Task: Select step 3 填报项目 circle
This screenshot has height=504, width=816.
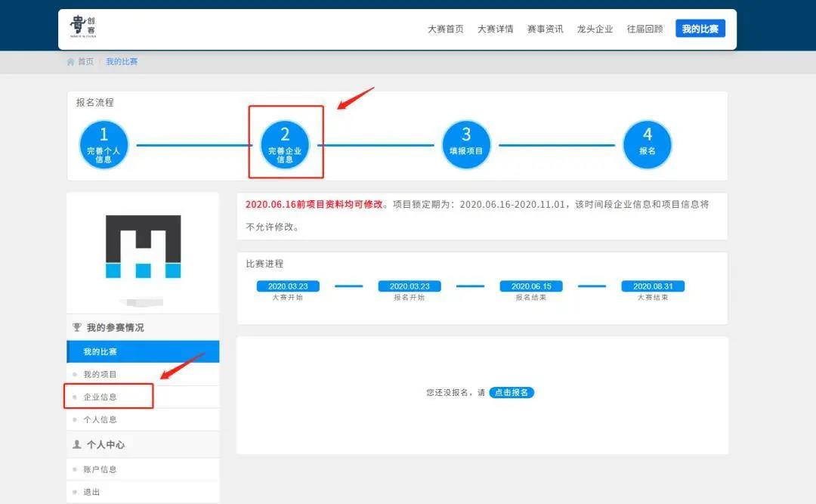Action: pyautogui.click(x=466, y=144)
